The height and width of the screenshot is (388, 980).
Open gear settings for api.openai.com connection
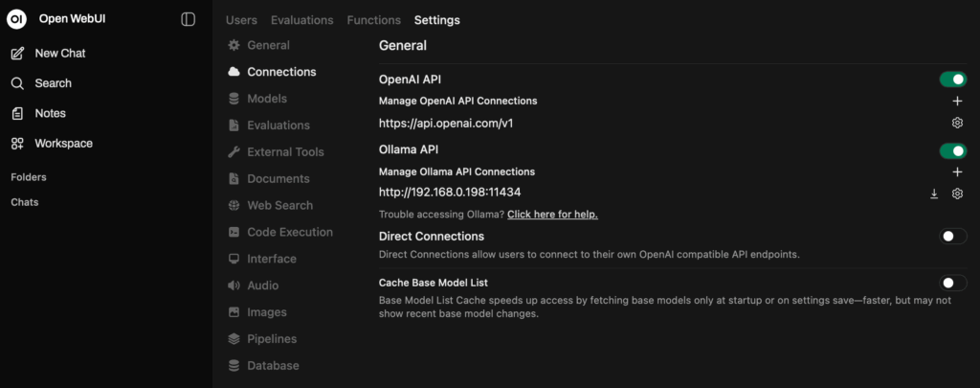coord(957,123)
